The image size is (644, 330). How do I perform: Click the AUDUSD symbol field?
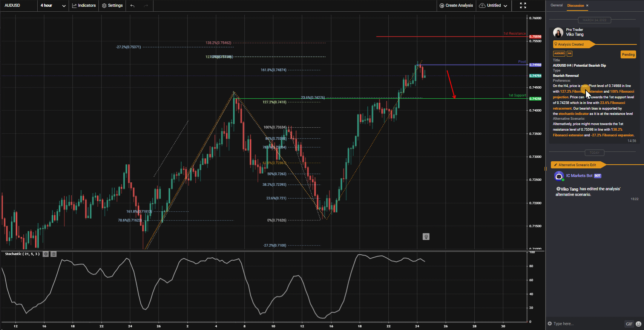click(x=19, y=6)
